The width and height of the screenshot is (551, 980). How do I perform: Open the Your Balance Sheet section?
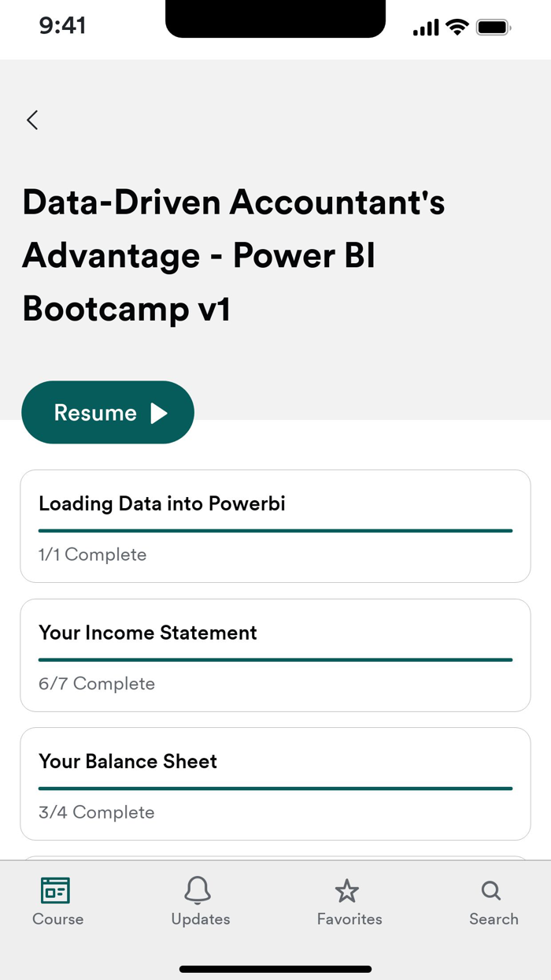pos(275,783)
